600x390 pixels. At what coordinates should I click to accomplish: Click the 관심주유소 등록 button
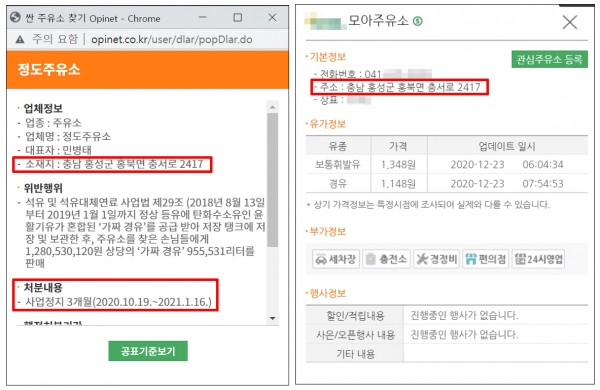point(549,59)
